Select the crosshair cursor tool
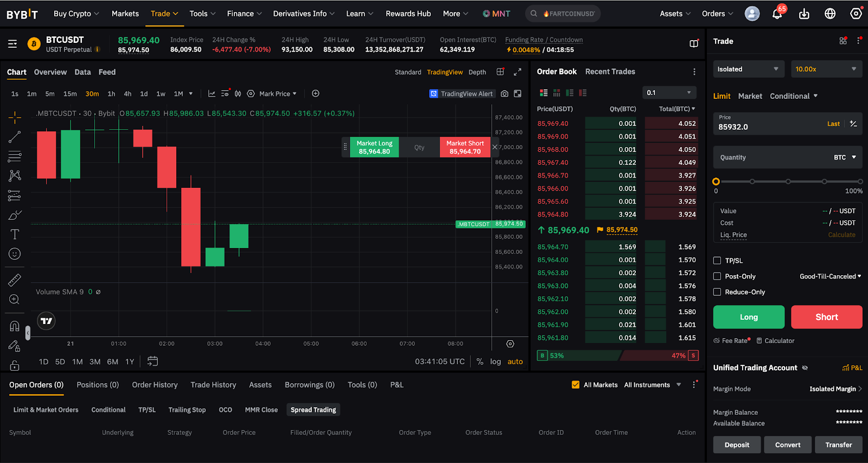This screenshot has height=463, width=868. [15, 117]
